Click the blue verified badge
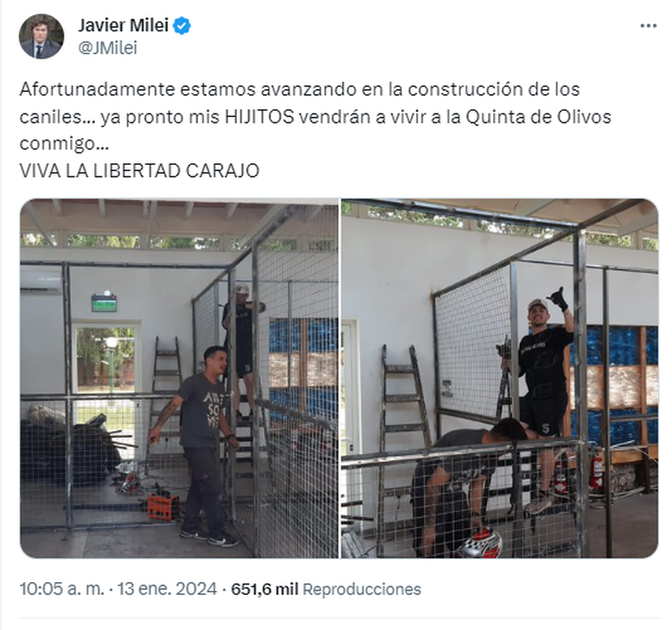 [x=182, y=26]
